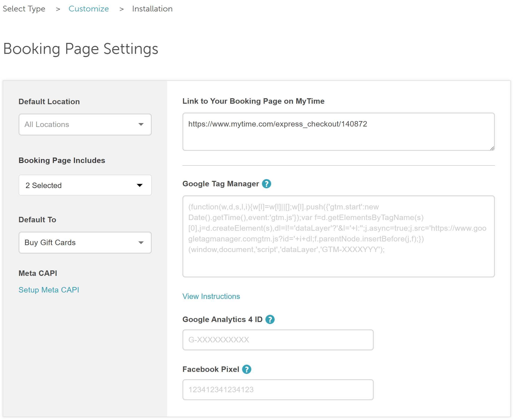
Task: Click the Google Analytics 4 ID input
Action: (x=278, y=340)
